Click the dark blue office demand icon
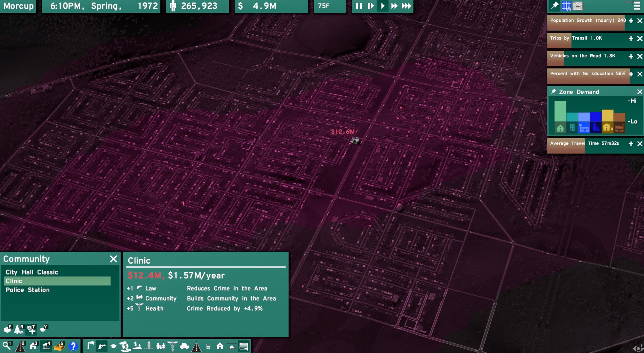Image resolution: width=644 pixels, height=353 pixels. [x=596, y=128]
